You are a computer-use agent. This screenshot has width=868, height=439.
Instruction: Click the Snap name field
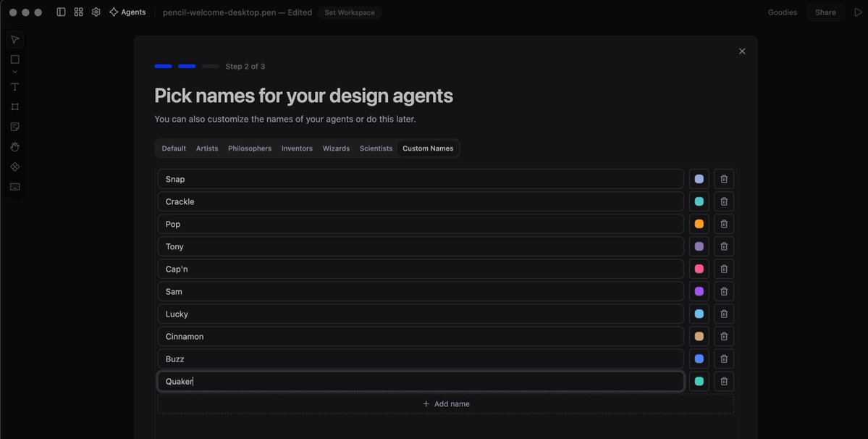tap(421, 179)
